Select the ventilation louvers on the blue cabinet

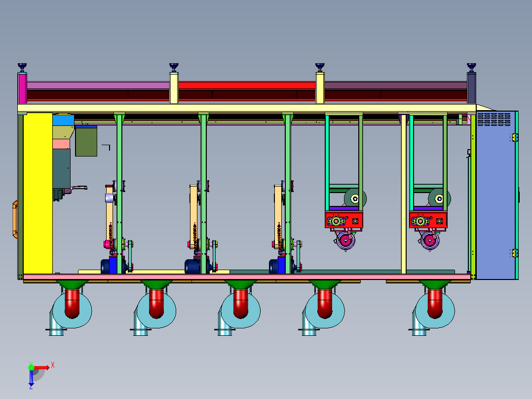494,120
